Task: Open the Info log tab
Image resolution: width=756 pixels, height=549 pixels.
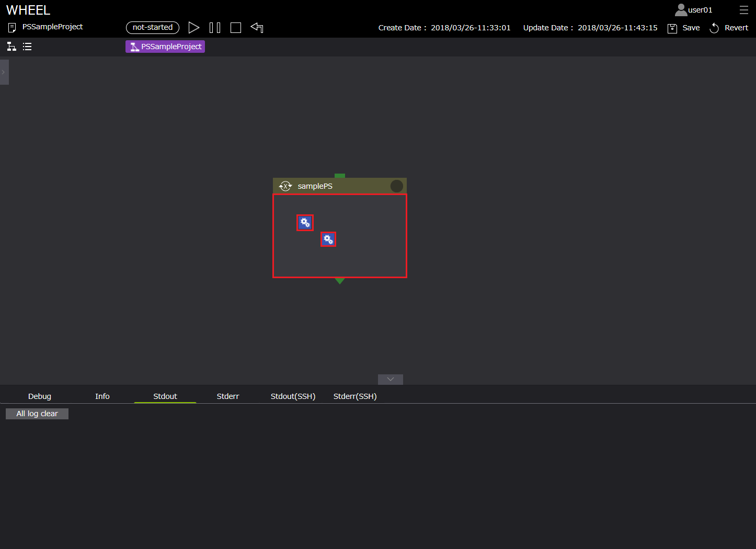Action: [x=102, y=396]
